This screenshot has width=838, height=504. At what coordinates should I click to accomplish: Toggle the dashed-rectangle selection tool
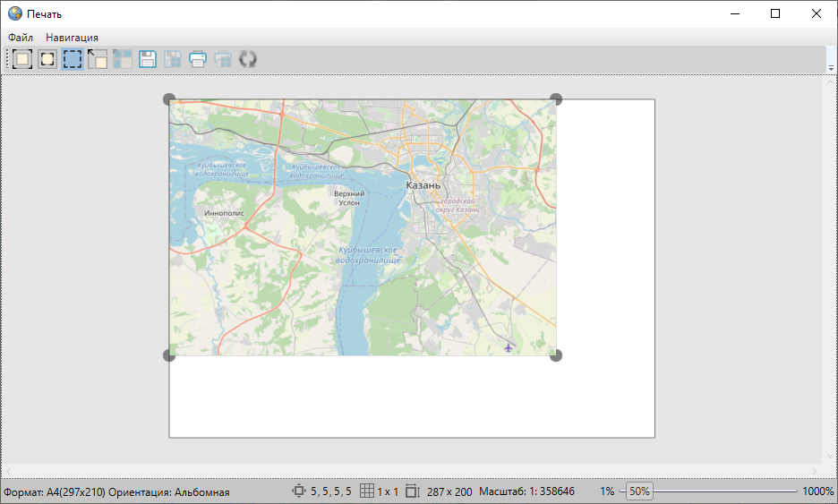click(73, 60)
